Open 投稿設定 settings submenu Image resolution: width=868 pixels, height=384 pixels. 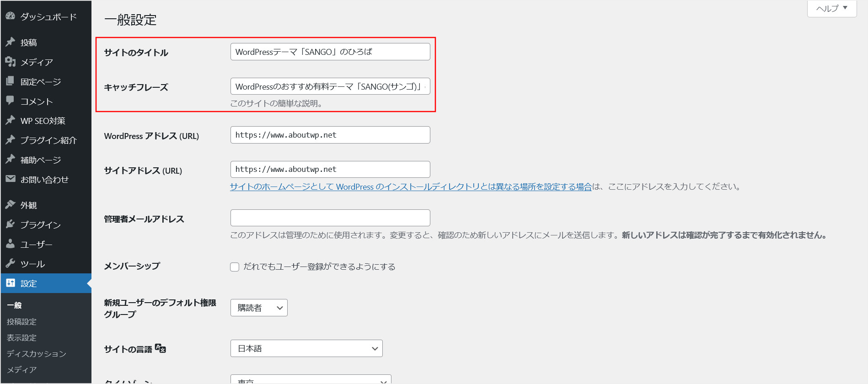click(x=21, y=322)
